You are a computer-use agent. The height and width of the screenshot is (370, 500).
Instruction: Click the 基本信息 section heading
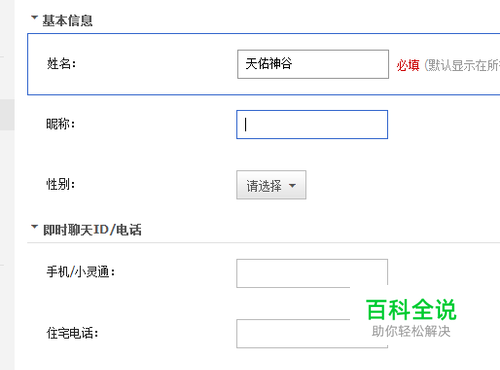pos(67,21)
